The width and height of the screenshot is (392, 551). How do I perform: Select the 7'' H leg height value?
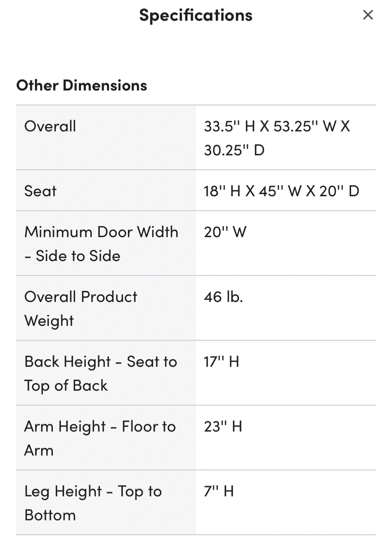(x=219, y=491)
